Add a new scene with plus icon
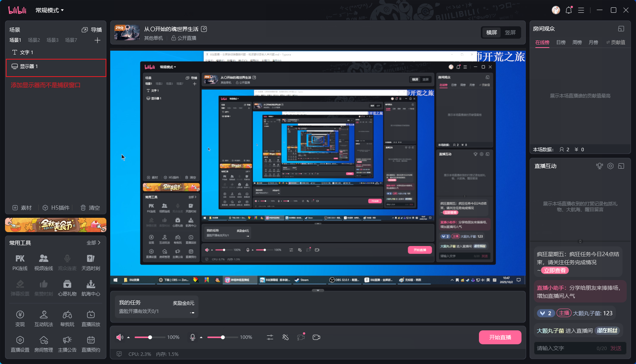 pos(97,40)
